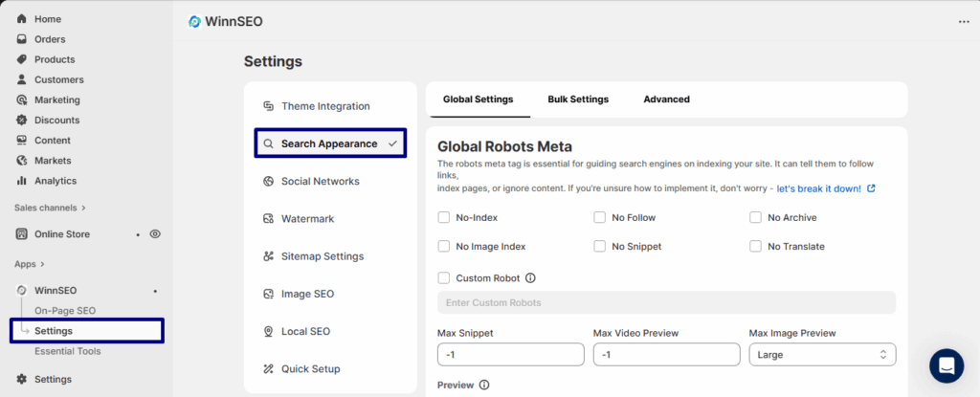Expand the Sales channels section
The image size is (980, 397).
click(50, 208)
